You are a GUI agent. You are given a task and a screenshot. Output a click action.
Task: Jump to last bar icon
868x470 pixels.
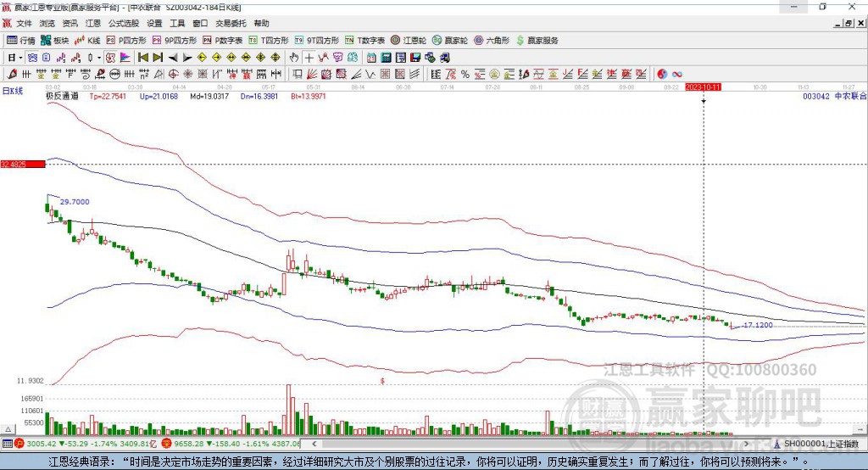click(158, 58)
